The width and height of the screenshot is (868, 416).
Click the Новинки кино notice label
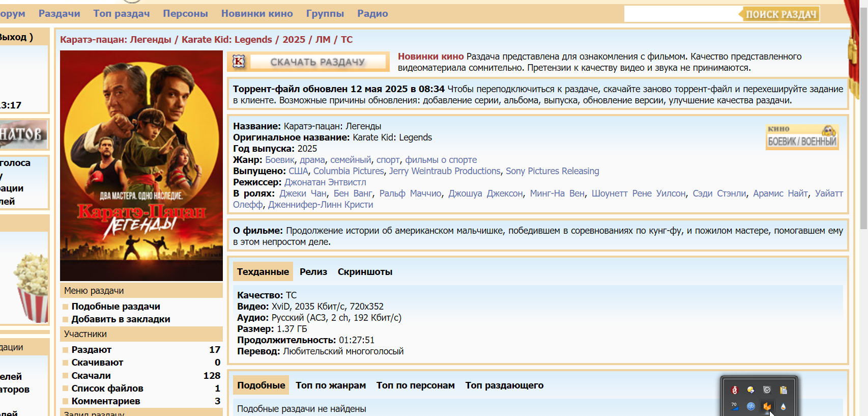(431, 57)
